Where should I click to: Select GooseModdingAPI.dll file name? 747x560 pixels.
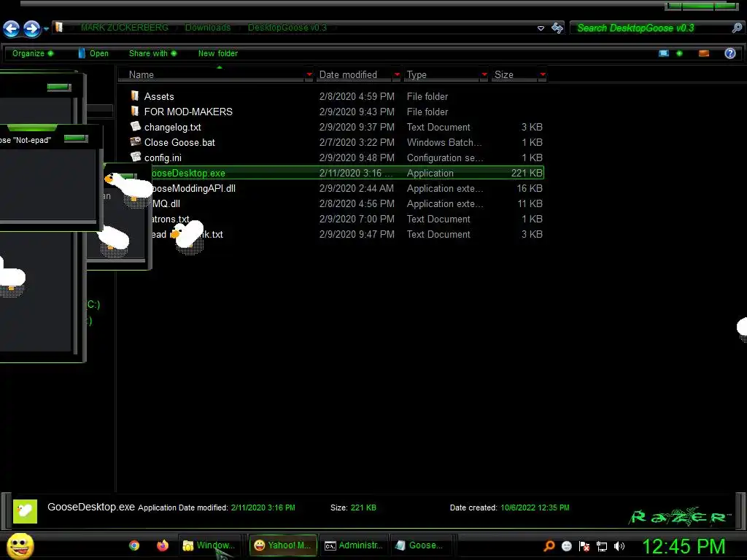point(193,189)
